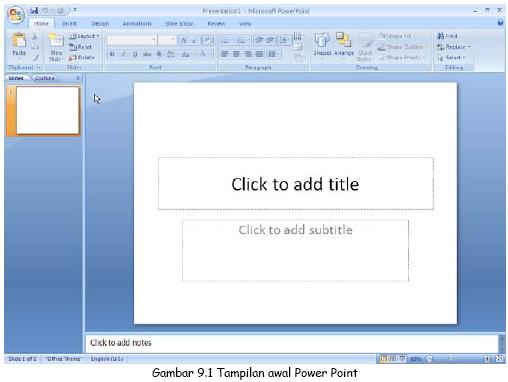
Task: Open the Shape Effects dropdown
Action: (x=402, y=58)
